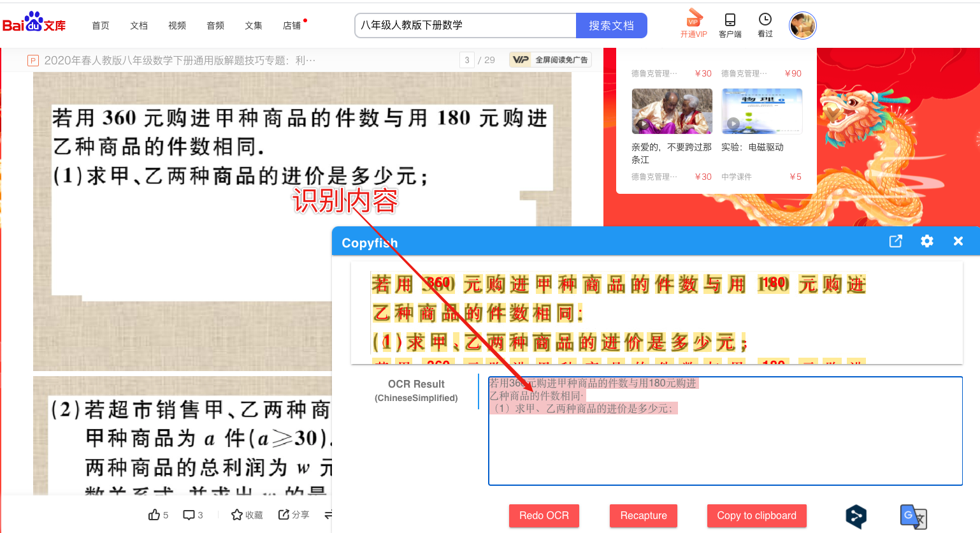The width and height of the screenshot is (980, 533).
Task: Click Copy to clipboard button
Action: tap(757, 516)
